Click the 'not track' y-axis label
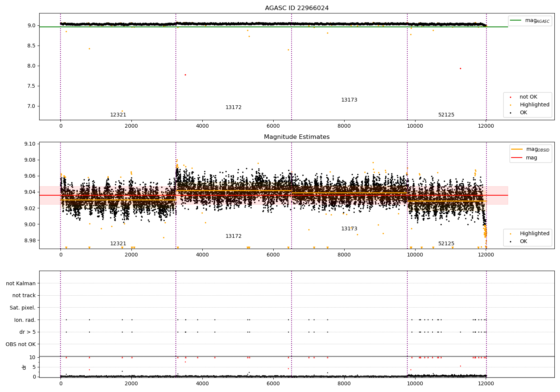 pyautogui.click(x=24, y=295)
